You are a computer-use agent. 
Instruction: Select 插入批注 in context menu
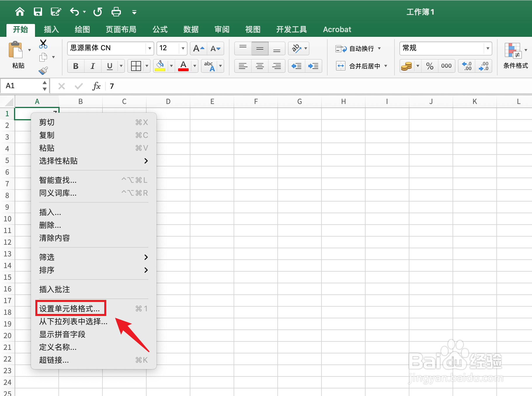click(93, 289)
